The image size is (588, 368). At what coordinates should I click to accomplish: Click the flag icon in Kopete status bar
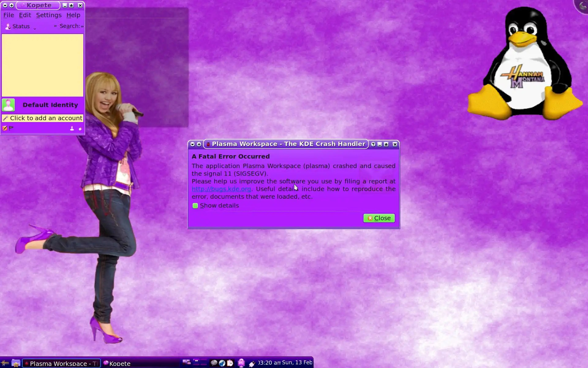tap(11, 128)
